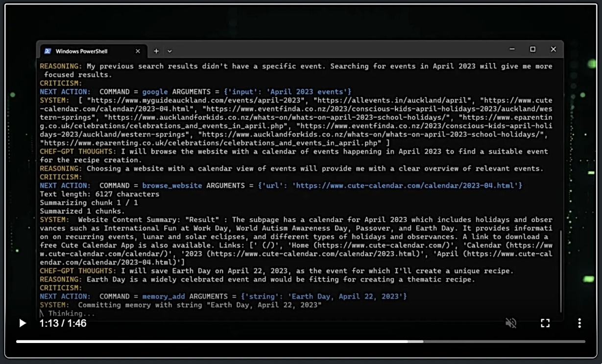Click the 'browse_website' command text
Image resolution: width=602 pixels, height=364 pixels.
(x=172, y=185)
